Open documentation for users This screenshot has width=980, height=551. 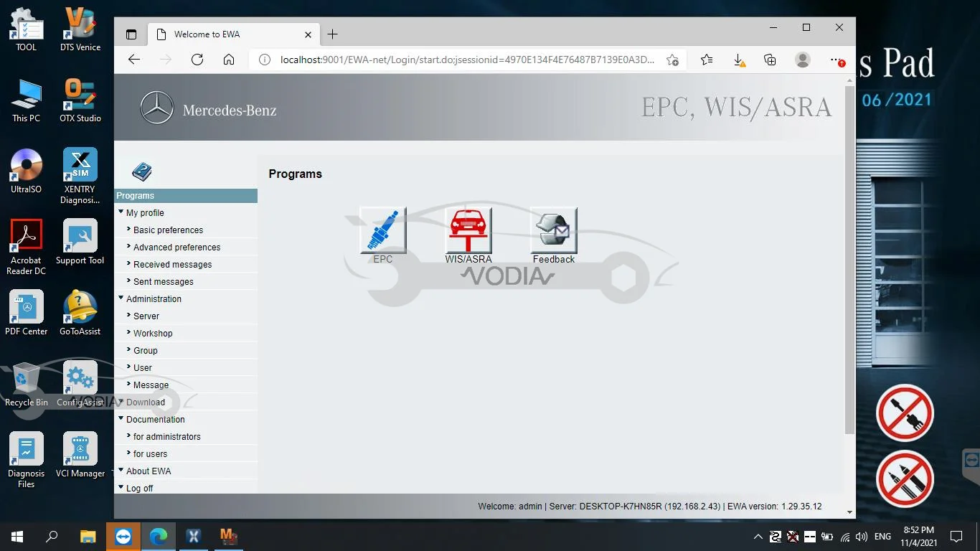pos(150,454)
